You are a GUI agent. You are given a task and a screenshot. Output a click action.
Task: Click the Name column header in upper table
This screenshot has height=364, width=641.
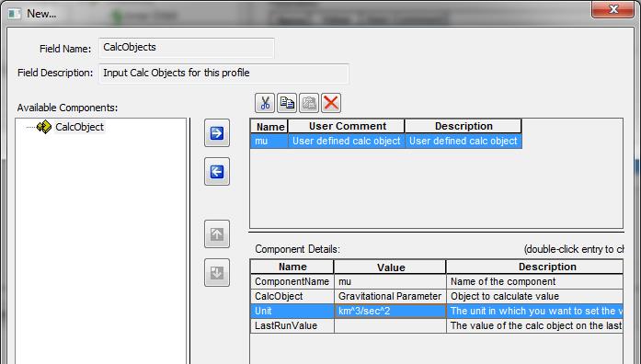pyautogui.click(x=269, y=126)
